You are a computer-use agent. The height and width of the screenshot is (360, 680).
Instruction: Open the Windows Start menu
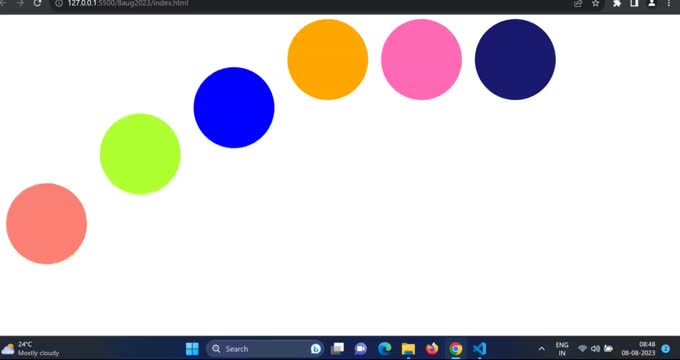tap(192, 349)
